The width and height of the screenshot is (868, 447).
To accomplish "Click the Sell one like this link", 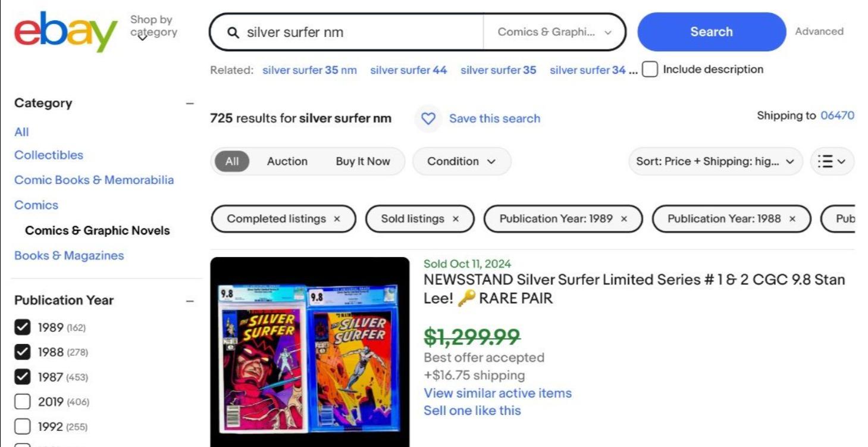I will click(472, 410).
